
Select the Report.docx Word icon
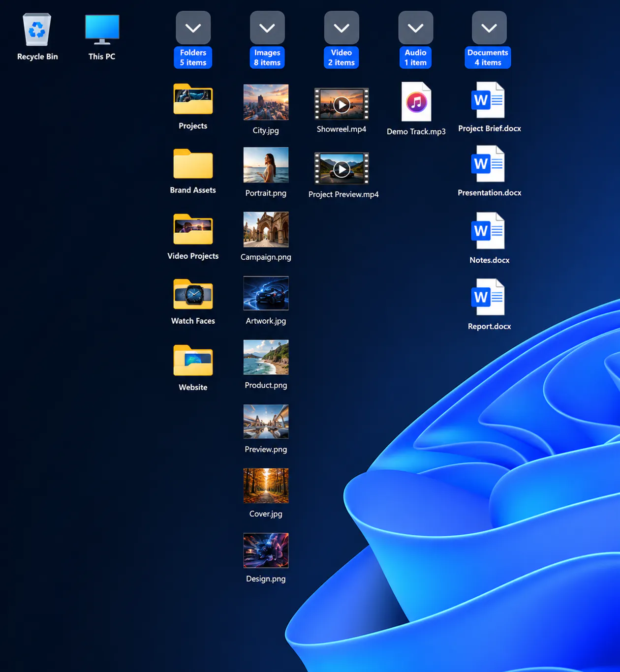pos(488,297)
